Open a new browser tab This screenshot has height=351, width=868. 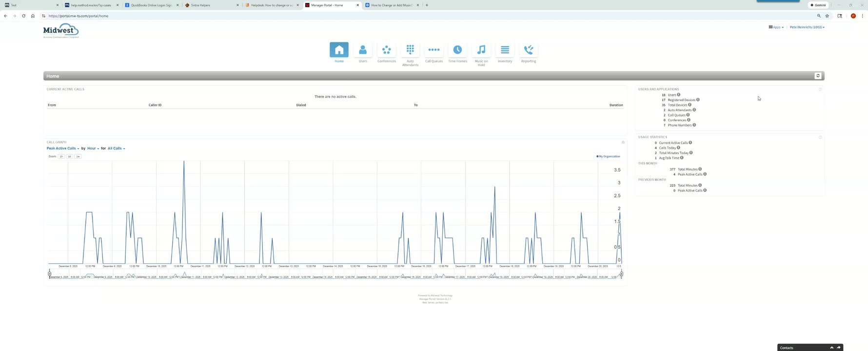(x=427, y=5)
